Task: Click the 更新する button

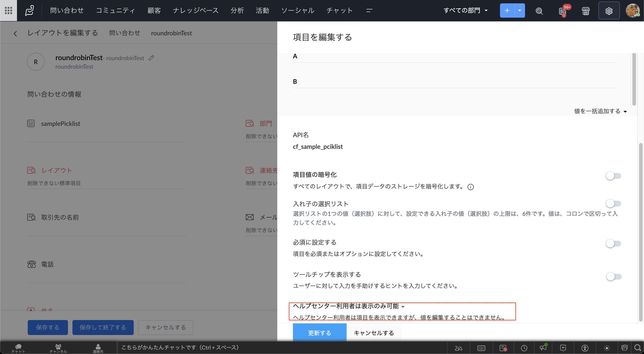Action: (319, 333)
